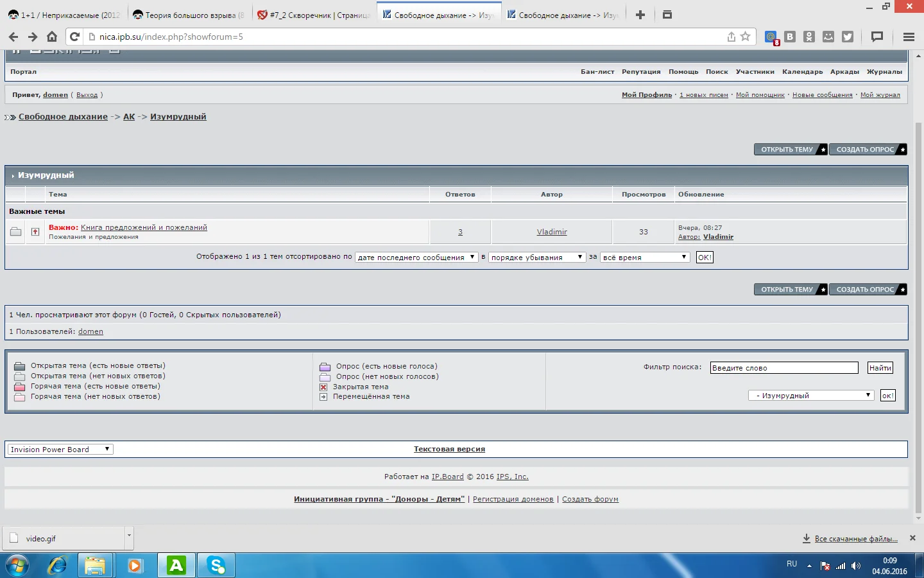924x578 pixels.
Task: Open Twitter extension icon
Action: tap(848, 37)
